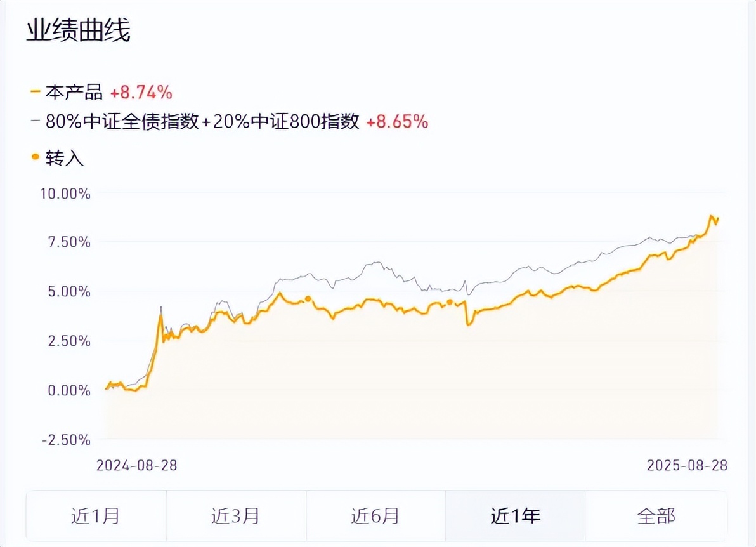Viewport: 756px width, 547px height.
Task: Show the 全部 time range
Action: pos(656,515)
